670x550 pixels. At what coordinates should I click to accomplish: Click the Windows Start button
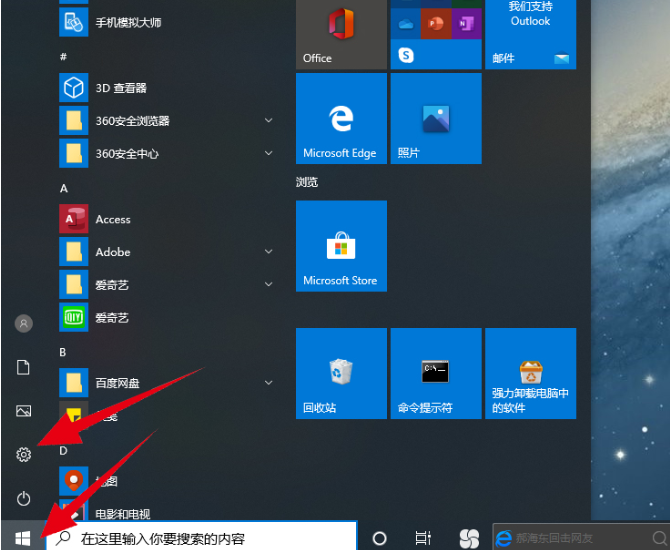point(22,538)
